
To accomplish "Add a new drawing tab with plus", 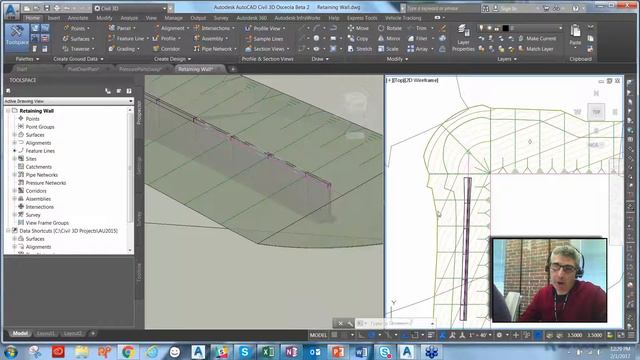I will coord(233,69).
